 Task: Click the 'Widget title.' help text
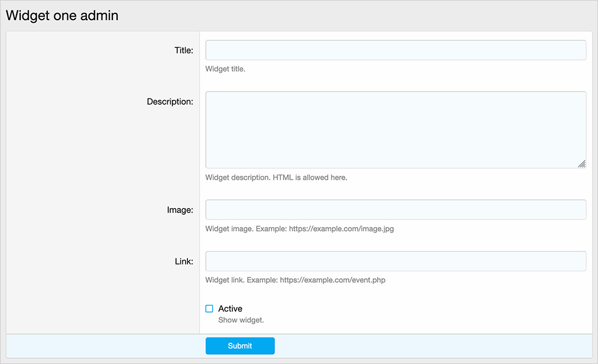point(225,69)
